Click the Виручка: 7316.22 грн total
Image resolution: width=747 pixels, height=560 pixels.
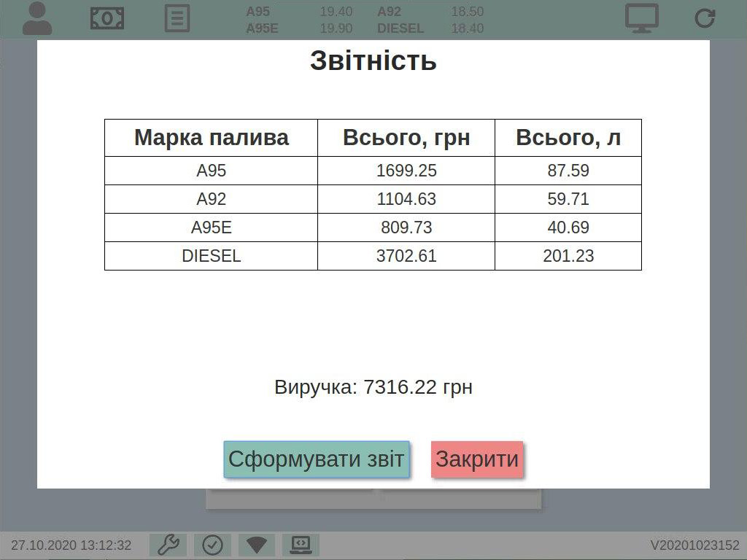coord(373,387)
